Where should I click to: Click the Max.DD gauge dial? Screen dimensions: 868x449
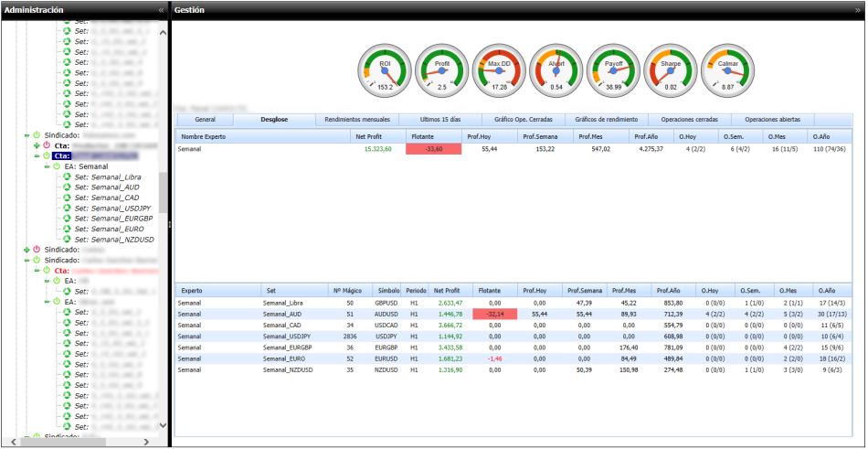click(498, 70)
